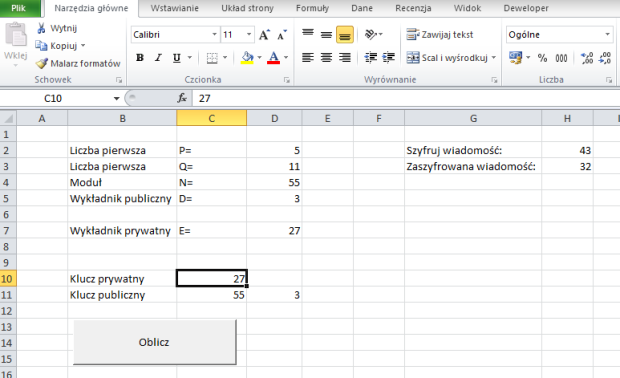The width and height of the screenshot is (620, 378).
Task: Click the accounting currency format icon
Action: tap(516, 58)
